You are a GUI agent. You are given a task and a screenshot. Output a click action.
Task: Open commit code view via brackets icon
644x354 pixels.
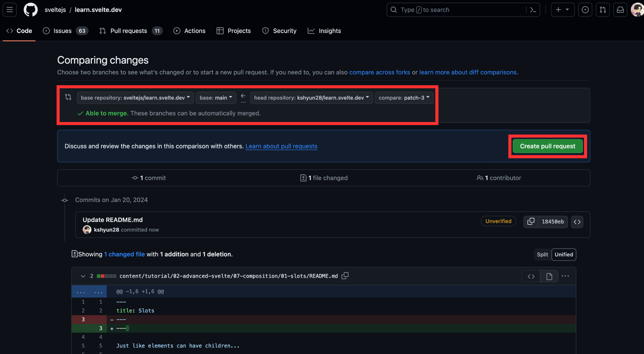pyautogui.click(x=577, y=222)
